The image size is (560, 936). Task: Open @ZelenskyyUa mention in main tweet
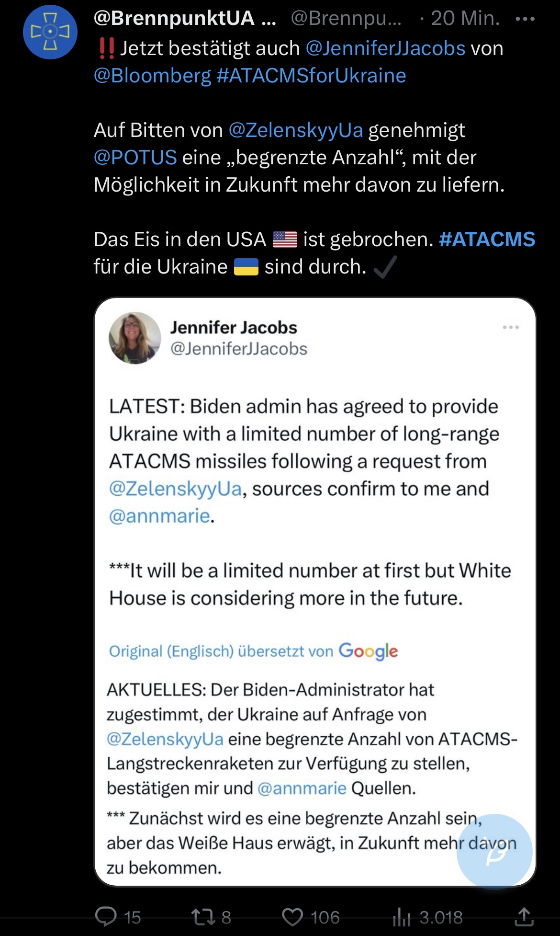coord(296,130)
